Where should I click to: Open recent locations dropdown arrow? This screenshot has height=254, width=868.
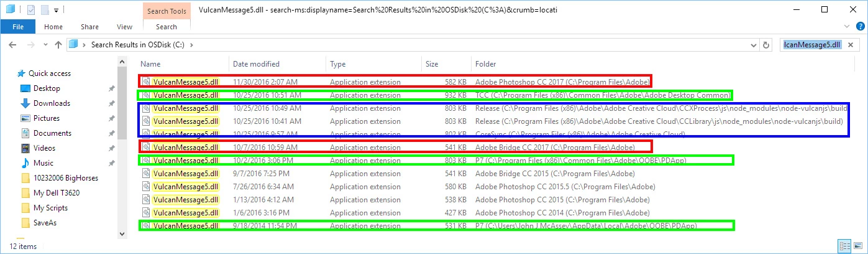coord(45,45)
